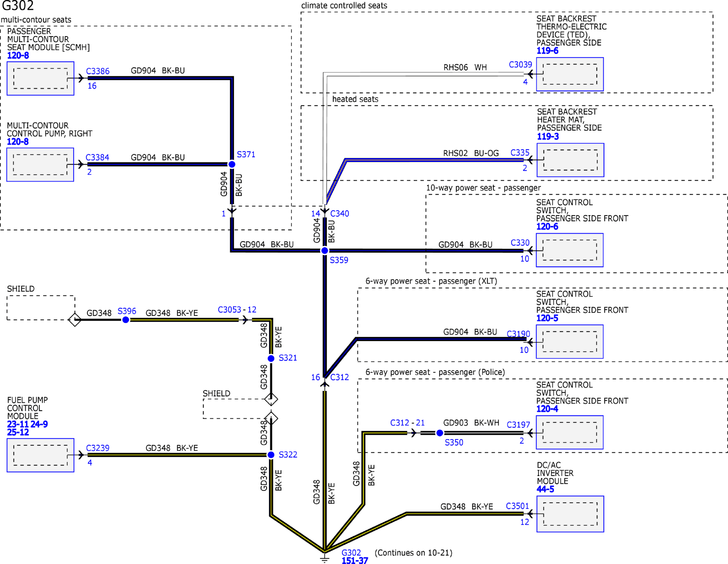The height and width of the screenshot is (564, 728).
Task: Select the C3386 connector label
Action: (98, 71)
